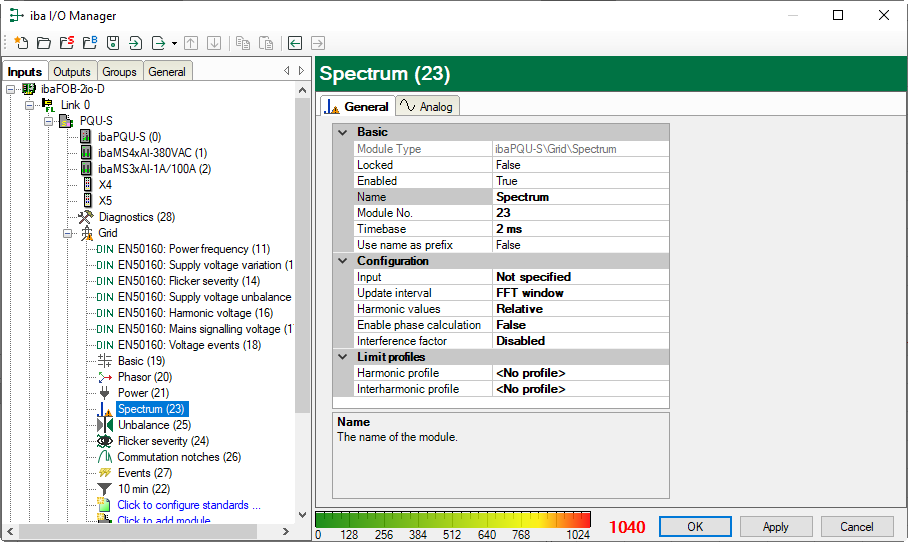908x542 pixels.
Task: Toggle the Enabled property value True
Action: tap(580, 181)
